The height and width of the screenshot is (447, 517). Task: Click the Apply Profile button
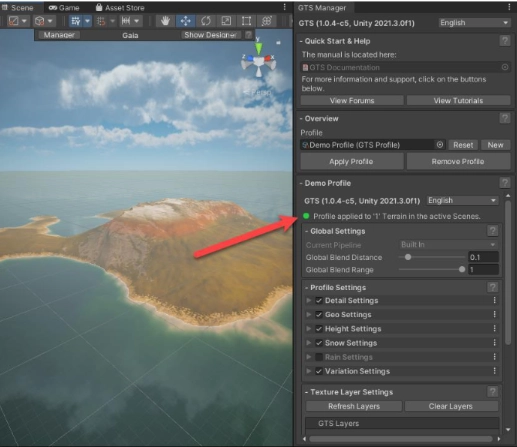point(352,161)
